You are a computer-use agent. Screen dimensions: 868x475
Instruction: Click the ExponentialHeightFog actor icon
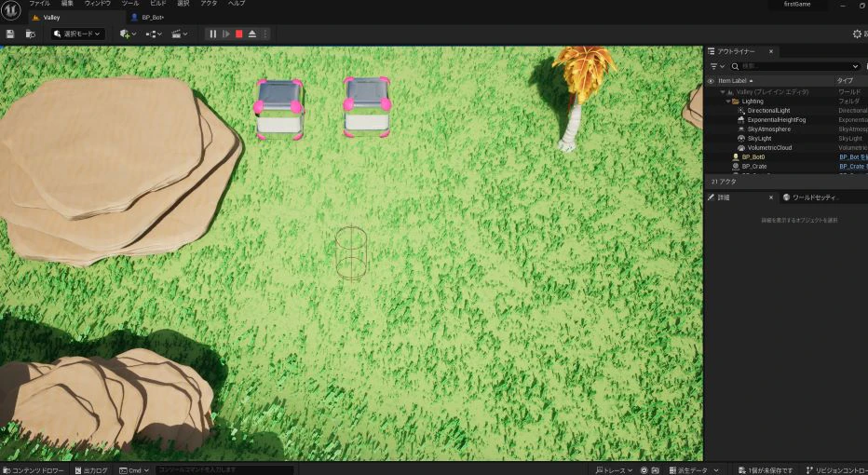click(741, 119)
